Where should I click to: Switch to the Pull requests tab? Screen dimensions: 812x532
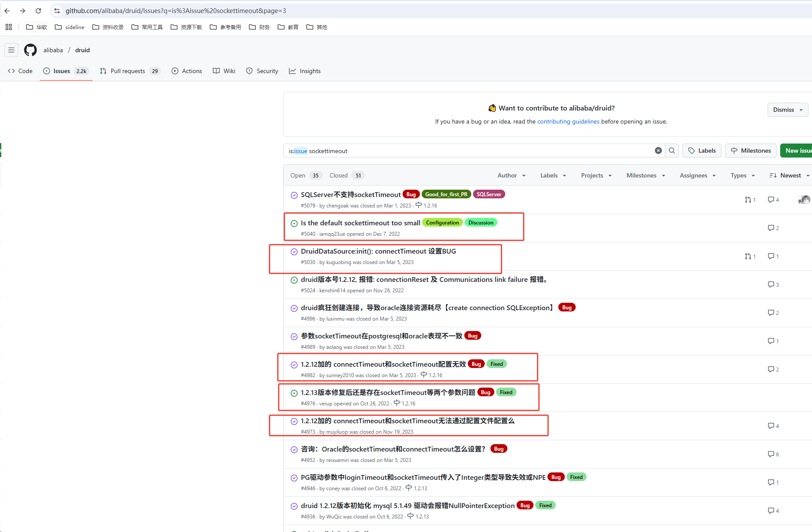128,71
